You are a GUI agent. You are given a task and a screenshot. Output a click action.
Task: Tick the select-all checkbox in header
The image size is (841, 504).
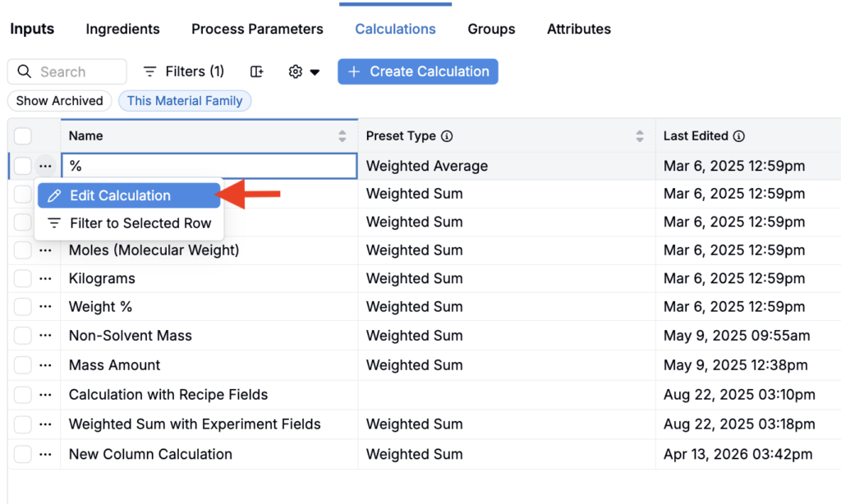[22, 136]
